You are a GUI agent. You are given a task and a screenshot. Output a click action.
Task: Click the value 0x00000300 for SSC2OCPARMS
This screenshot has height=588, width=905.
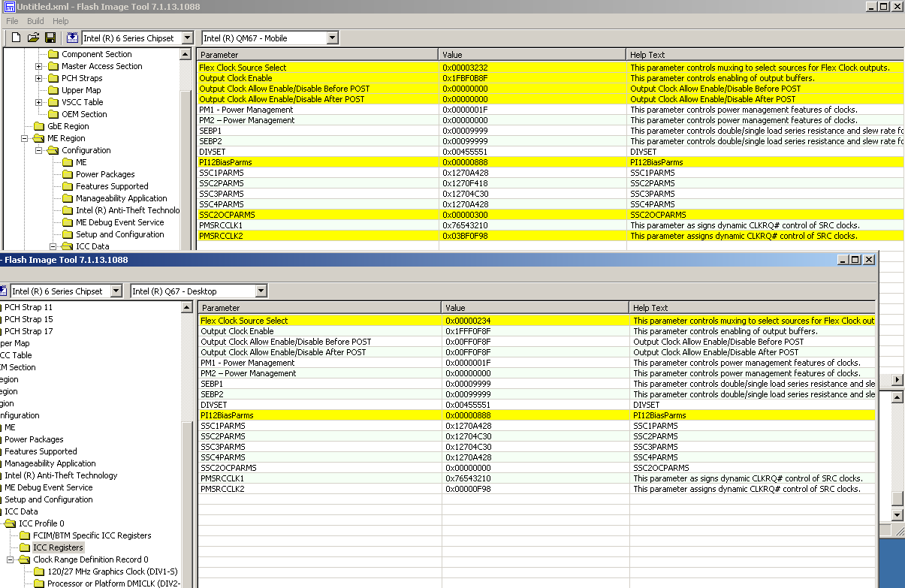(466, 215)
